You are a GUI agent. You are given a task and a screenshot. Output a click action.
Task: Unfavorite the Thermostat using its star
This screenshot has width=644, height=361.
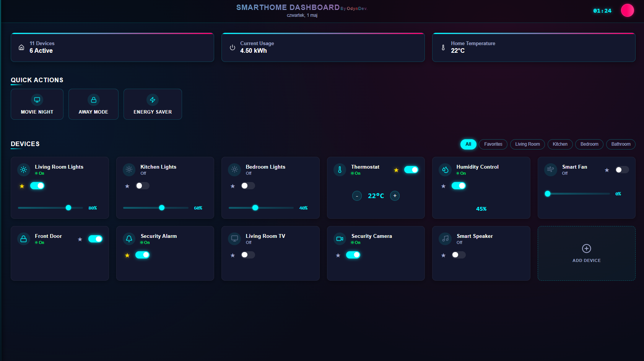pos(396,170)
